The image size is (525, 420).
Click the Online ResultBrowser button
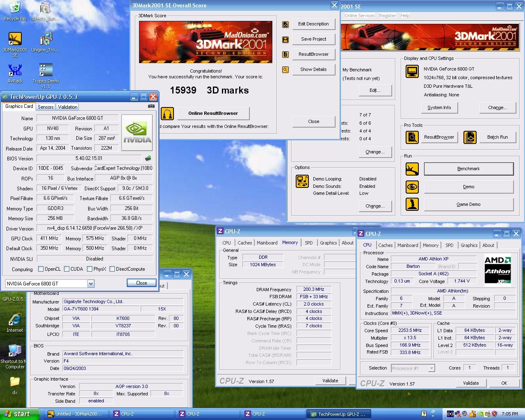tap(213, 113)
